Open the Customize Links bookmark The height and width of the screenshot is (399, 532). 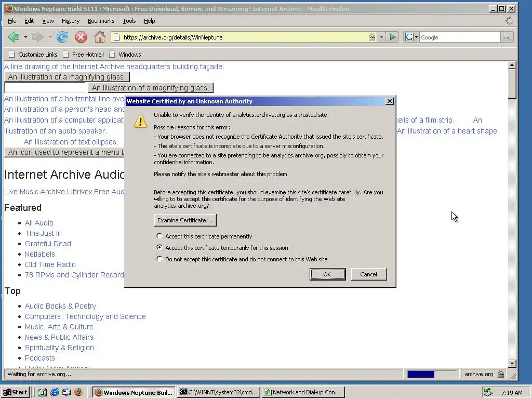click(33, 54)
